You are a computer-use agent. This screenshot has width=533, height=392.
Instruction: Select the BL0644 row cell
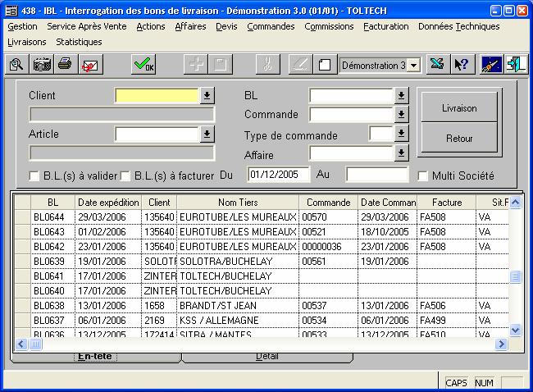pyautogui.click(x=52, y=217)
